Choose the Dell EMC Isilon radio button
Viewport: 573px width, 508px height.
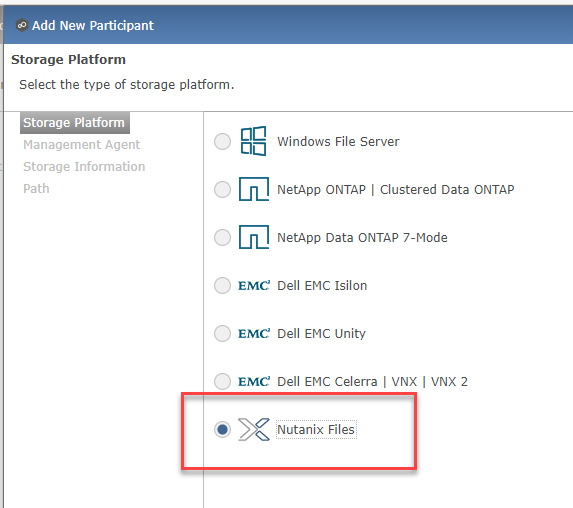pyautogui.click(x=222, y=285)
